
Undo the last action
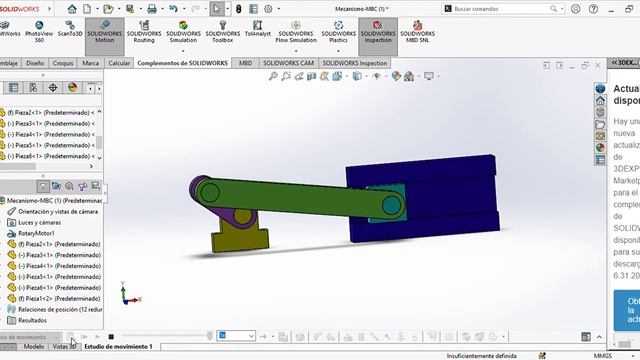[x=173, y=9]
